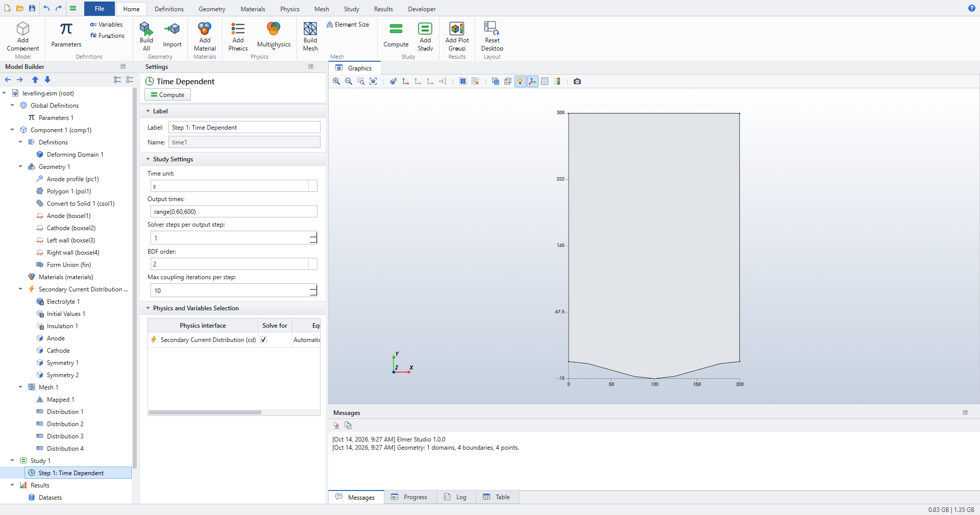Open the Parameters pi icon
Viewport: 980px width, 515px height.
(66, 35)
